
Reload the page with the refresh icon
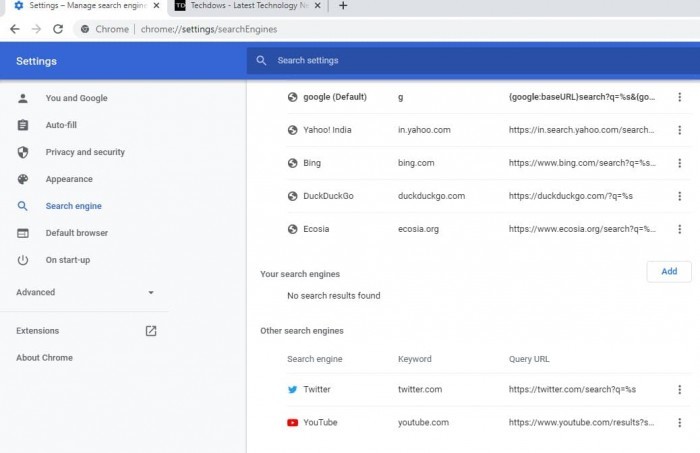coord(58,29)
